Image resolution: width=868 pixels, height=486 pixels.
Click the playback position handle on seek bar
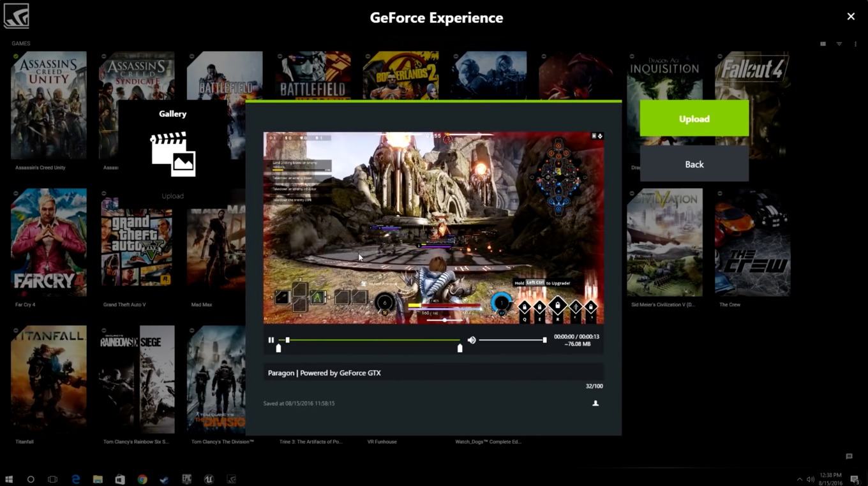click(x=287, y=340)
